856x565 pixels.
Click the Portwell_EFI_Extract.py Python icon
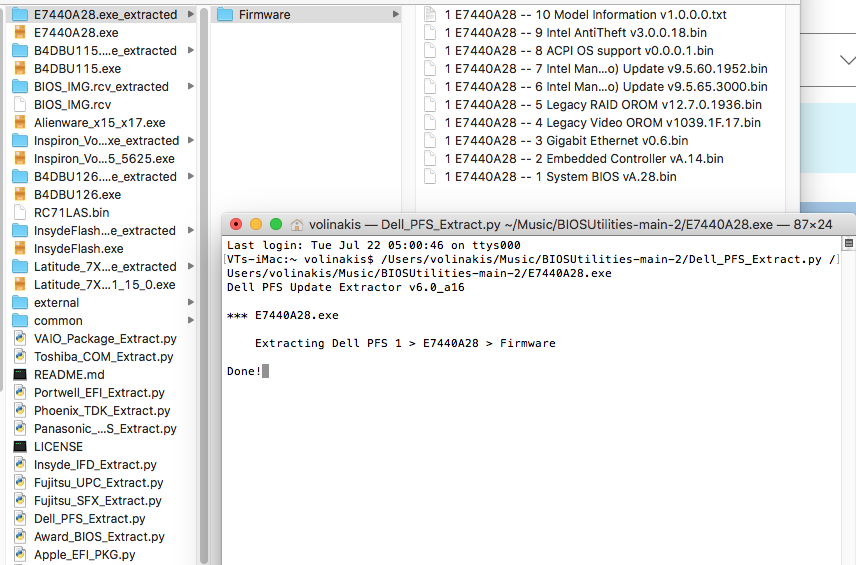20,393
